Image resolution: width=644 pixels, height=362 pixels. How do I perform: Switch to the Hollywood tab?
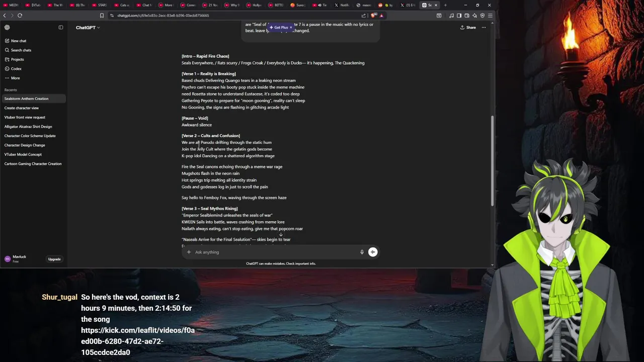[x=255, y=5]
